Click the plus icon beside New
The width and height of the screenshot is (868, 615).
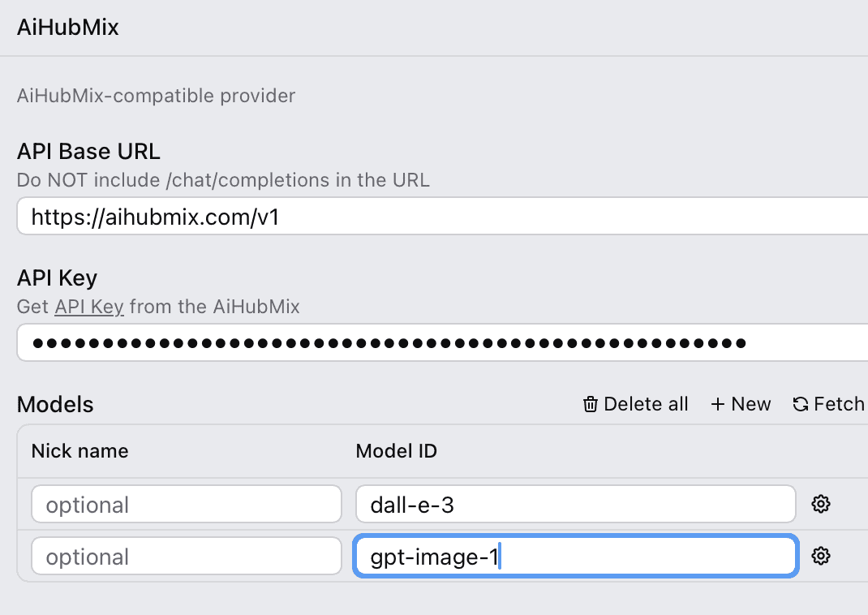(718, 404)
